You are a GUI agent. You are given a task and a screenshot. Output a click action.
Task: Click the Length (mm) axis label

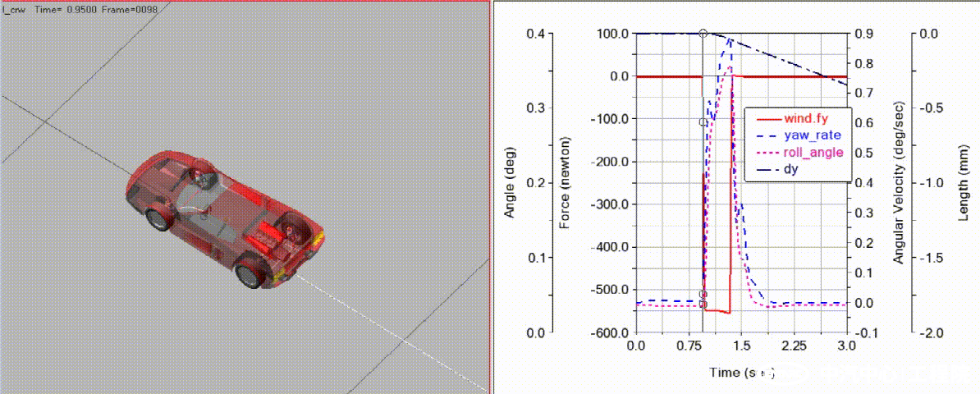[x=964, y=184]
